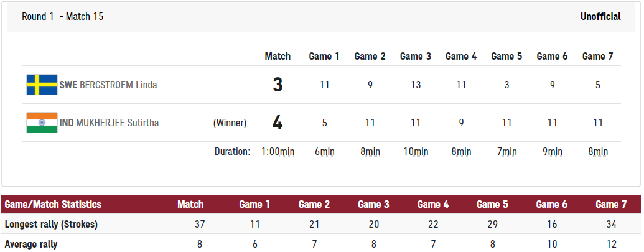Click the Match column header in scoreboard
Screen dimensions: 644x252
[278, 56]
